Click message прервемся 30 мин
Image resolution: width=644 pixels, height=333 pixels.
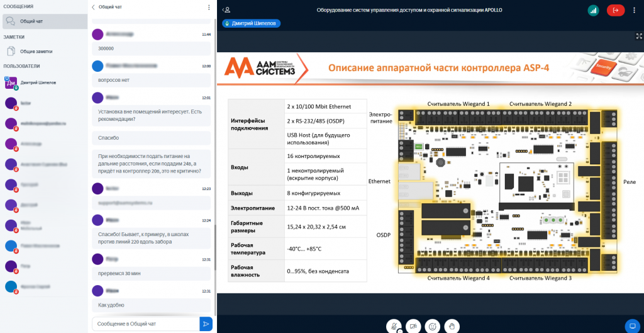(151, 273)
